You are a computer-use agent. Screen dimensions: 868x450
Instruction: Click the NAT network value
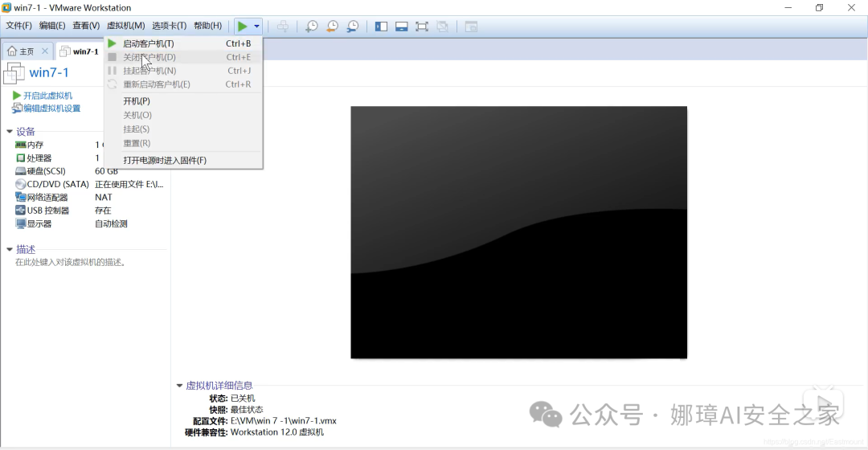point(104,197)
